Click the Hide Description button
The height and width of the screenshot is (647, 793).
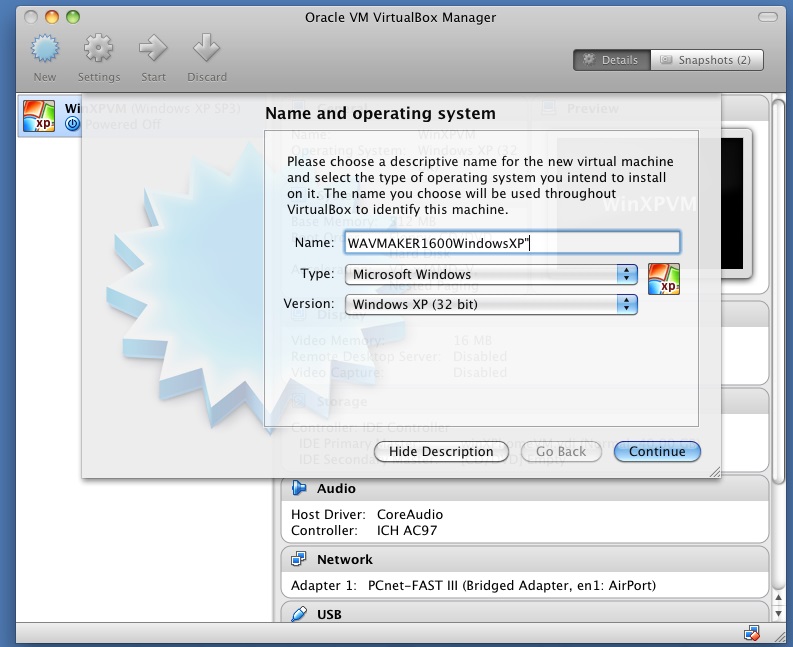click(x=441, y=451)
